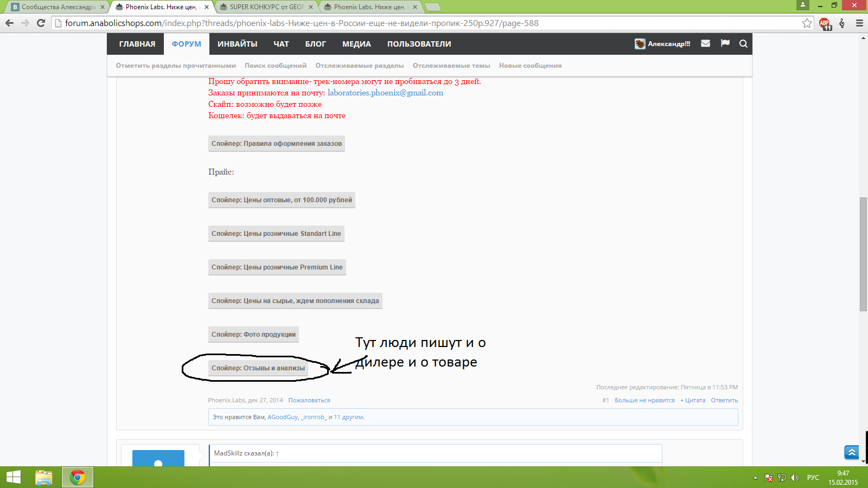Viewport: 868px width, 488px height.
Task: Click the scroll-to-top double arrow button
Action: 851,452
